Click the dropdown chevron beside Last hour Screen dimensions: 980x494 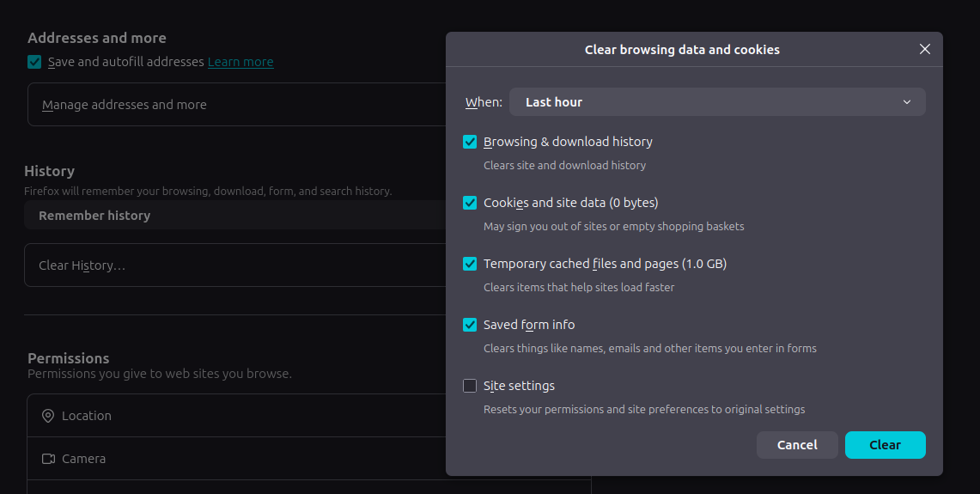tap(907, 102)
